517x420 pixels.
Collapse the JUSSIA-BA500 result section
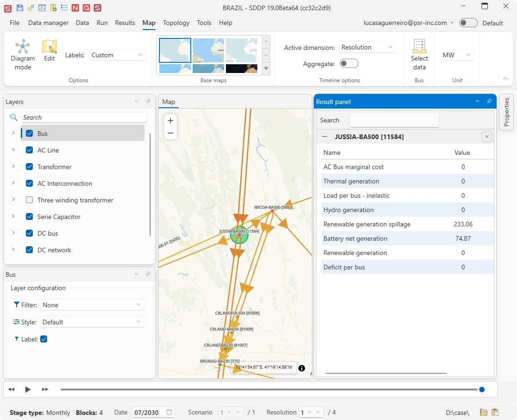click(x=324, y=137)
